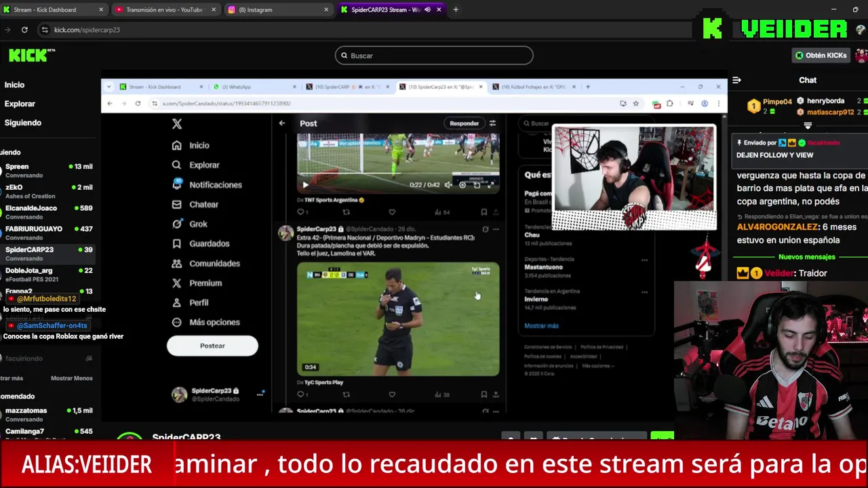The image size is (868, 488).
Task: Share the TyC Sports Play post
Action: (496, 394)
